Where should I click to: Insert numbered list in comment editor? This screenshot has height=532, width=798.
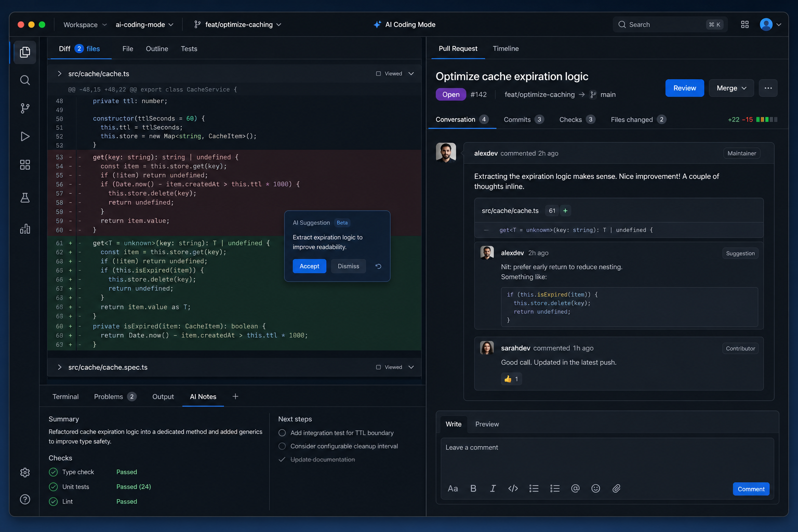click(x=555, y=488)
